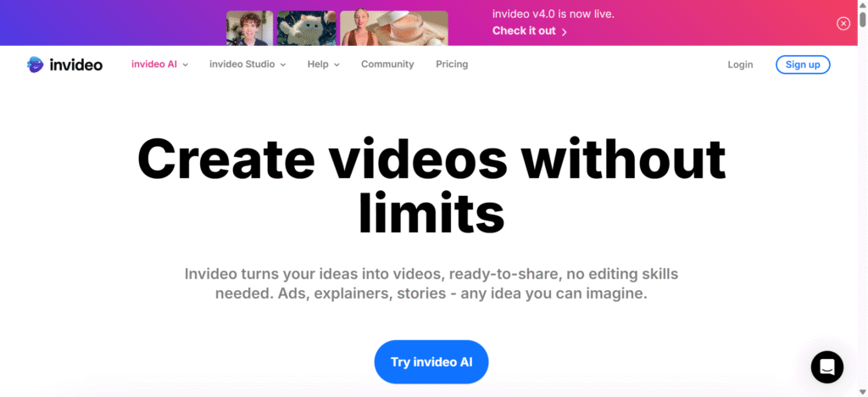Click the "Create videos without limits" headline
The height and width of the screenshot is (397, 868).
[x=431, y=186]
